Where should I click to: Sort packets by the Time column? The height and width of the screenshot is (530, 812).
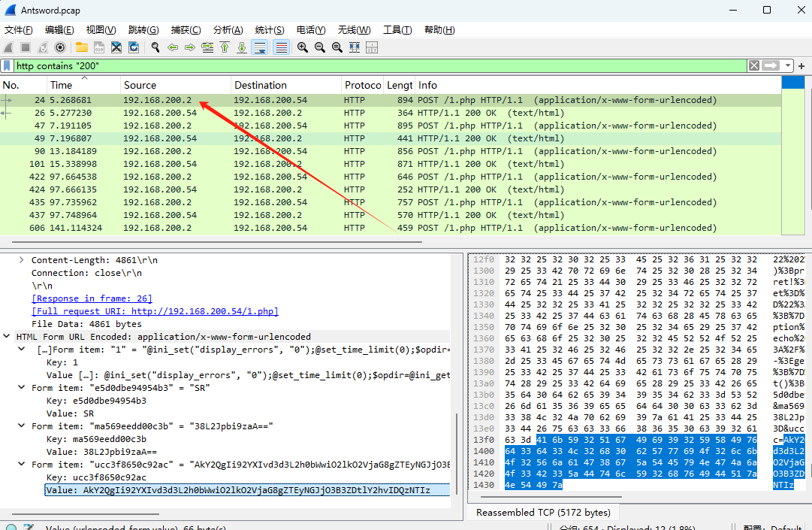[83, 85]
